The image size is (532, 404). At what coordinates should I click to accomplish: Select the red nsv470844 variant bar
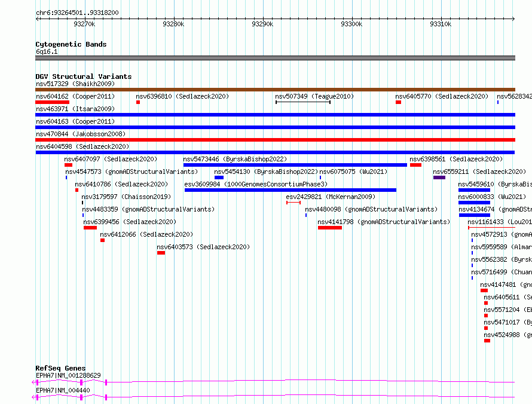click(x=275, y=140)
